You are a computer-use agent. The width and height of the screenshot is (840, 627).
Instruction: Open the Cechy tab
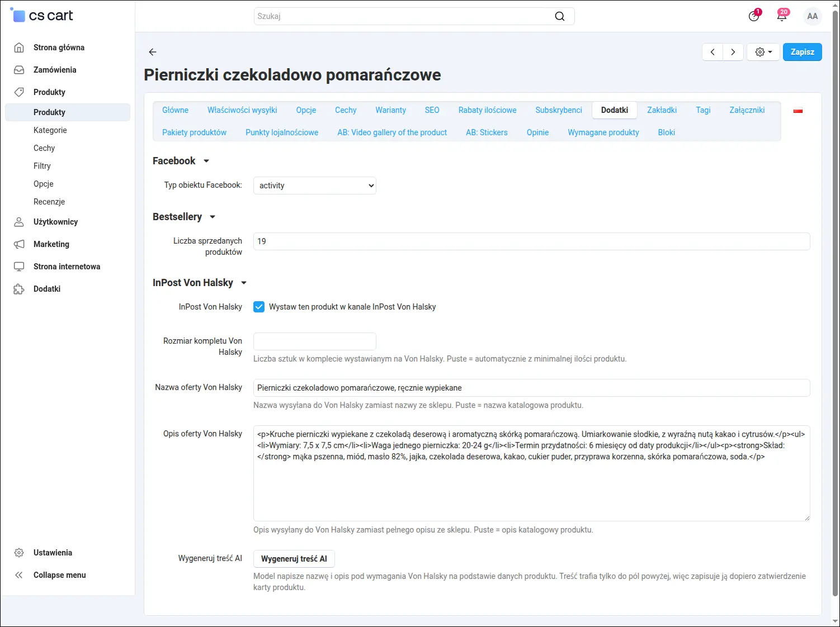point(346,110)
